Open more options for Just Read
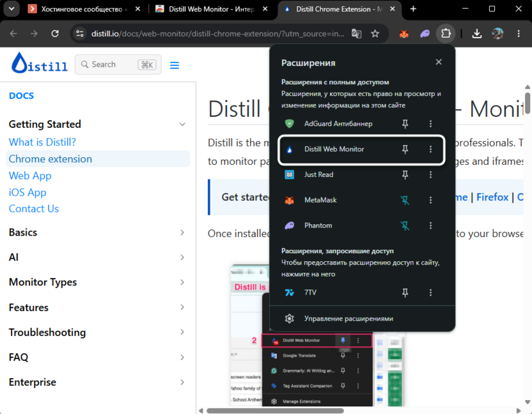This screenshot has height=414, width=532. coord(430,174)
